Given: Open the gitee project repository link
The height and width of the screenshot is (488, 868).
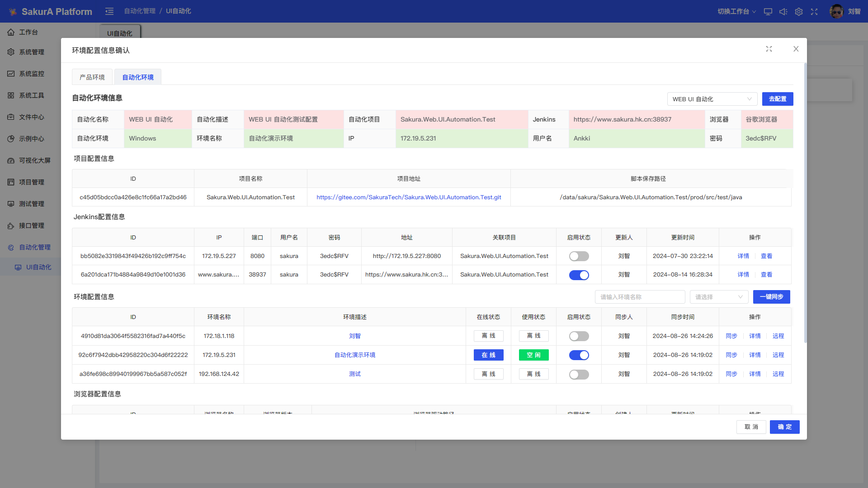Looking at the screenshot, I should 409,197.
